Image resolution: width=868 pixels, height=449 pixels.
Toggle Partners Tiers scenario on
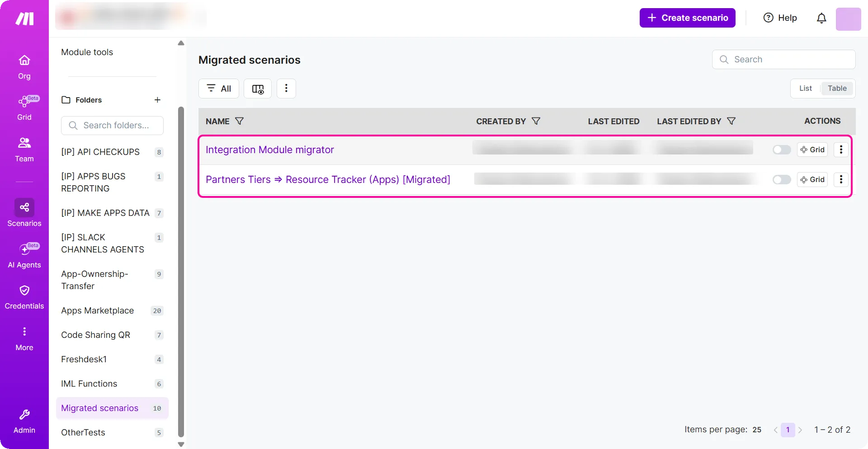coord(782,179)
